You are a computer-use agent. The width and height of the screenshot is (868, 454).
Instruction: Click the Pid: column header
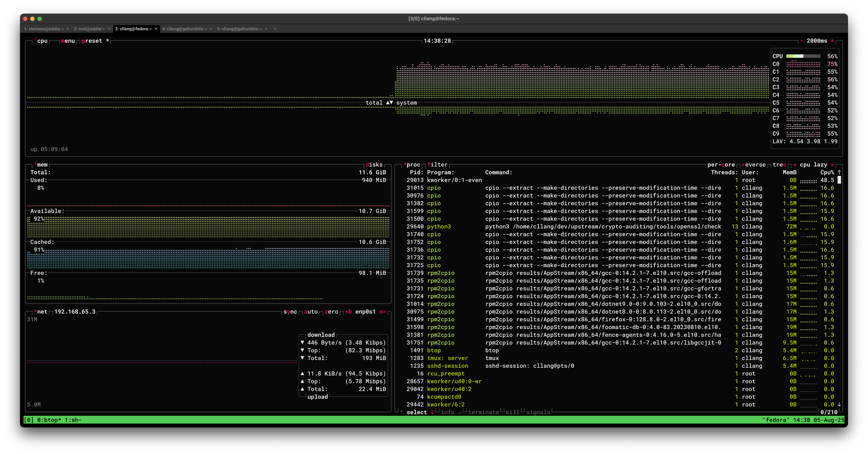(x=417, y=172)
